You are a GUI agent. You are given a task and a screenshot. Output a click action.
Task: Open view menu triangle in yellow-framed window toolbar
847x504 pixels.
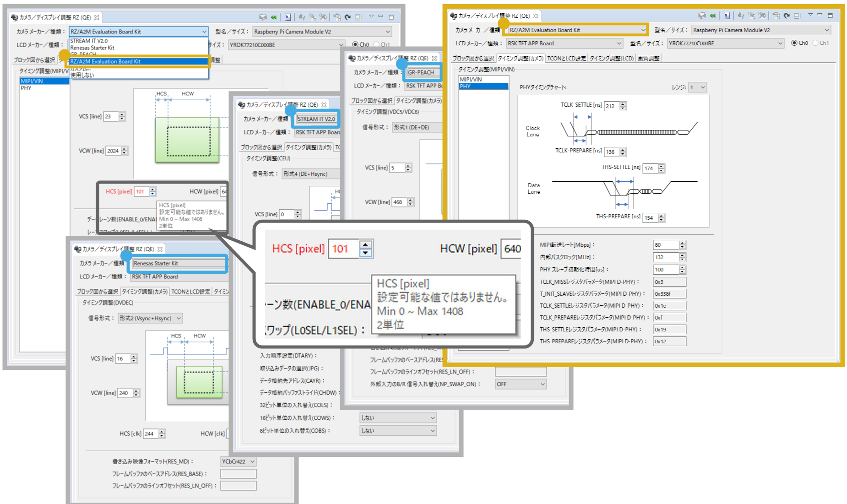click(x=810, y=15)
